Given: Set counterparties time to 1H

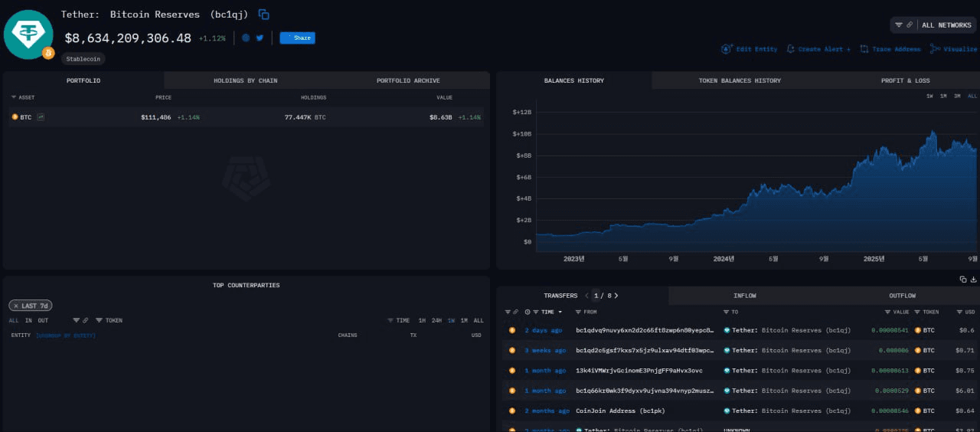Looking at the screenshot, I should click(x=422, y=320).
